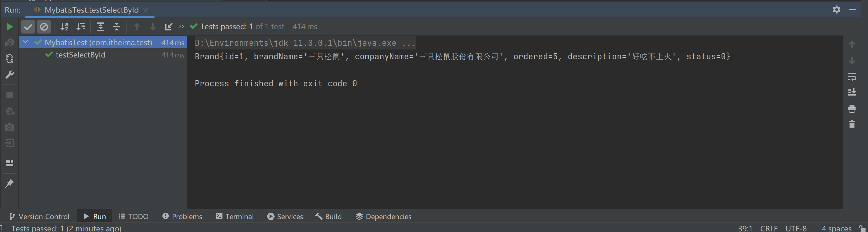This screenshot has height=232, width=868.
Task: Change 4 spaces indent setting
Action: [x=836, y=228]
